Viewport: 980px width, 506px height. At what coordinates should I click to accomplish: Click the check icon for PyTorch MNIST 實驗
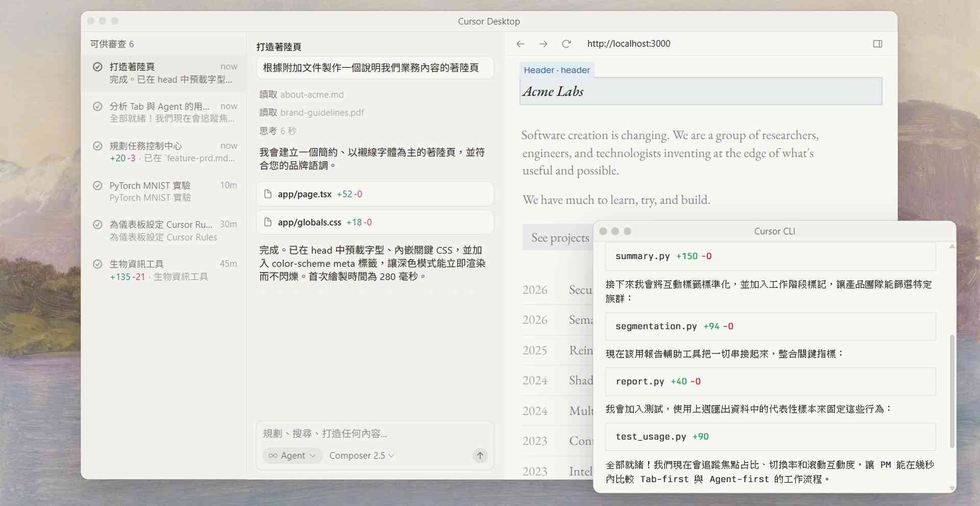point(97,185)
